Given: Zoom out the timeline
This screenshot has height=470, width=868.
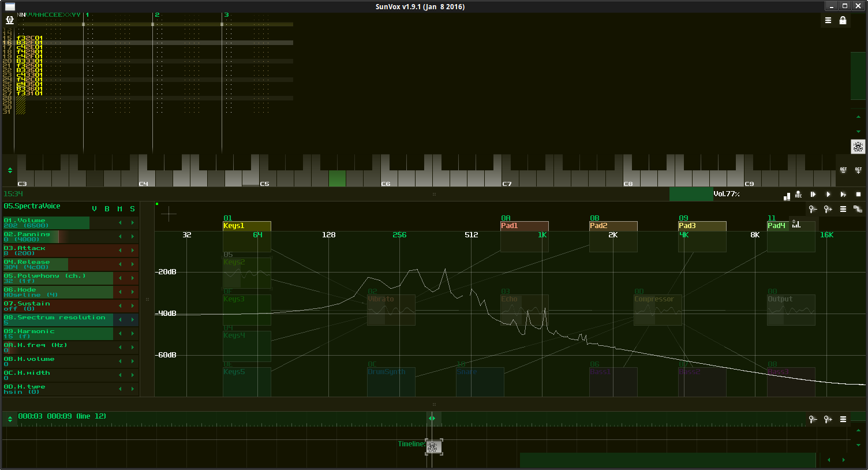Looking at the screenshot, I should click(813, 419).
